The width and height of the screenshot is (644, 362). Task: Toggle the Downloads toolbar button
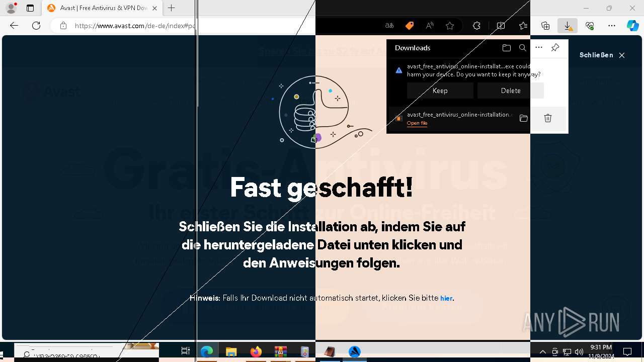(x=568, y=26)
